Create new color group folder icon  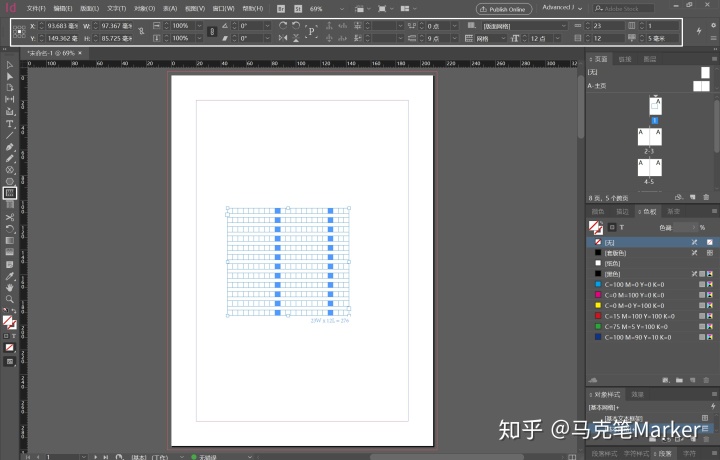click(679, 380)
